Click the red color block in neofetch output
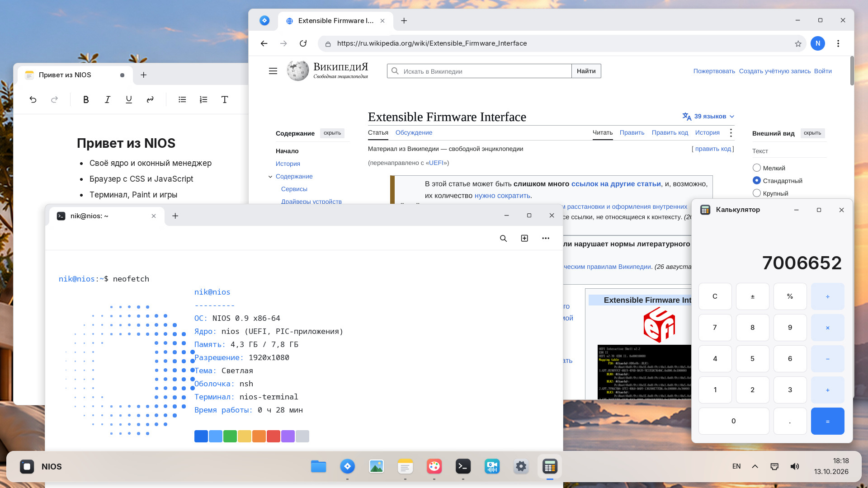Screen dimensions: 868x488 click(274, 436)
